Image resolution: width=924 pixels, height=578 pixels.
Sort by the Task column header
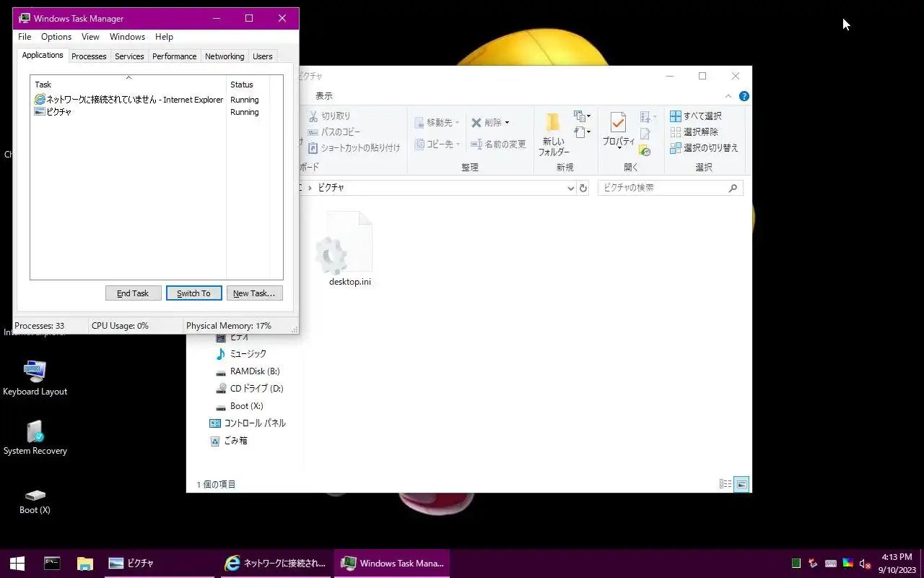pos(128,85)
